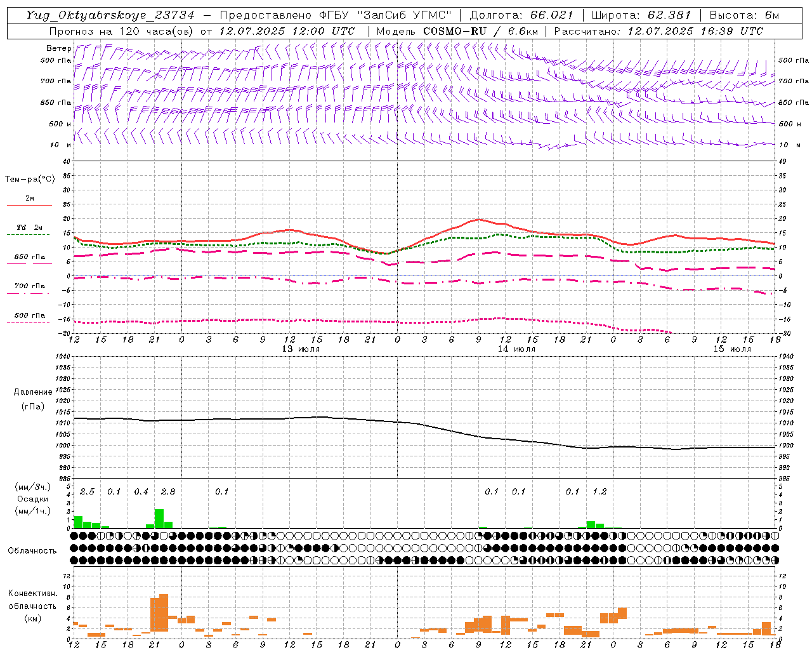The image size is (812, 650).
Task: Click the (км) unit under convective cloudiness
Action: click(x=32, y=618)
